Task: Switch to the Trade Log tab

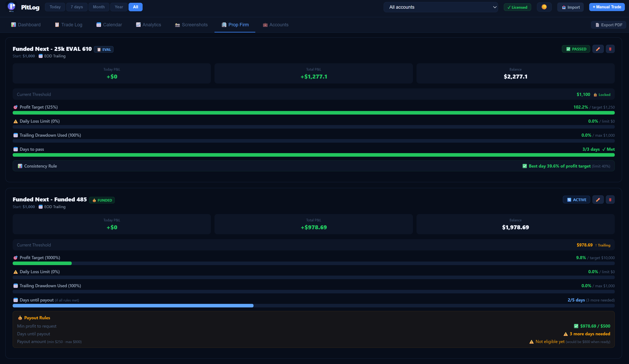Action: pos(69,25)
